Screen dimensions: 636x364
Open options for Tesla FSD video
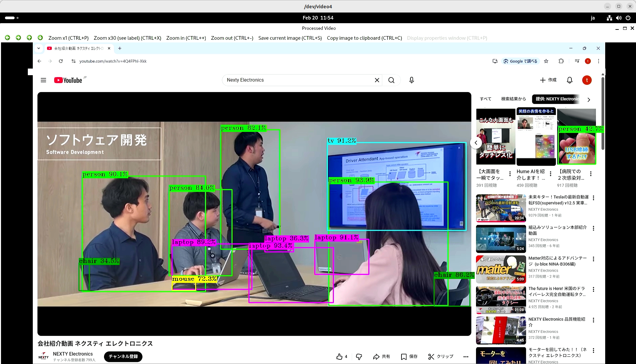[593, 198]
